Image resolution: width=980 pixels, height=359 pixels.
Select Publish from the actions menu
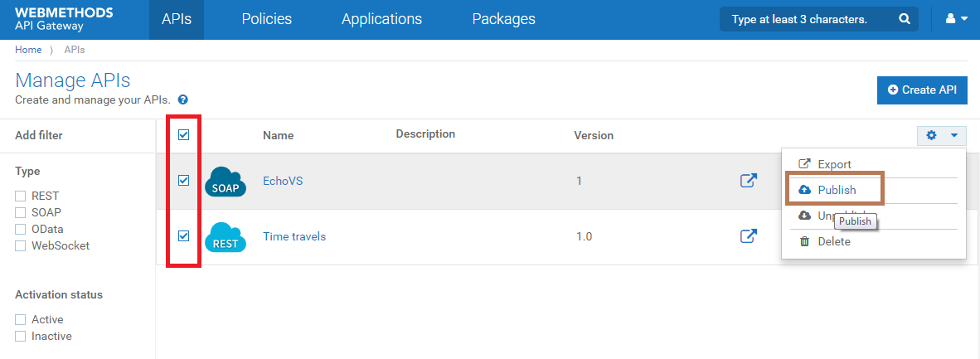click(x=836, y=190)
